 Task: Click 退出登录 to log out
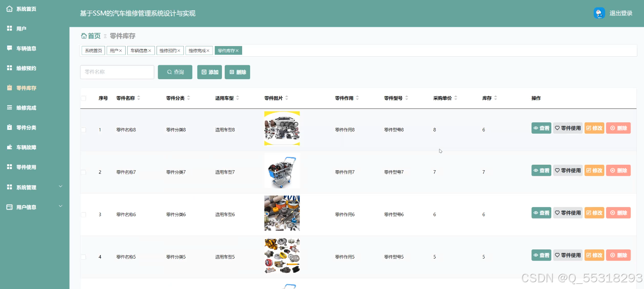(621, 13)
